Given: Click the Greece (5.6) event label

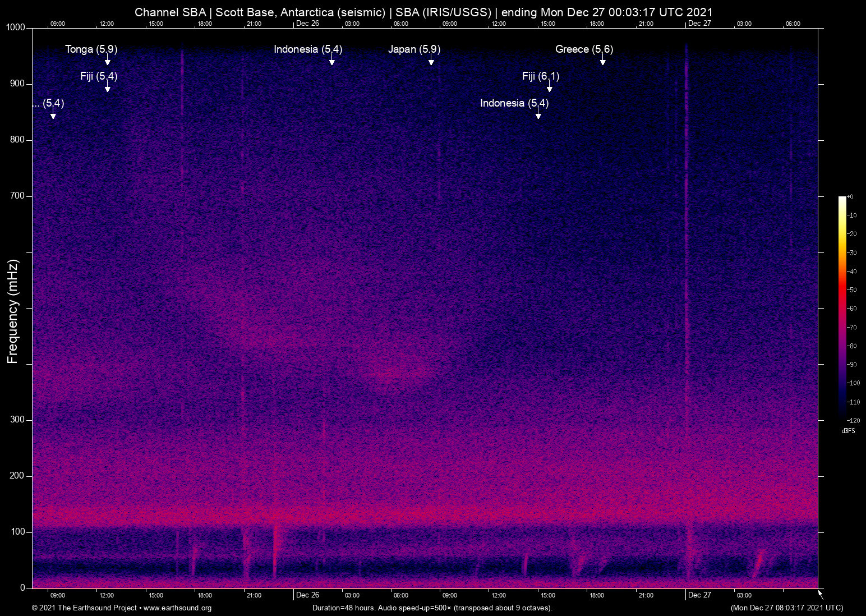Looking at the screenshot, I should point(584,49).
